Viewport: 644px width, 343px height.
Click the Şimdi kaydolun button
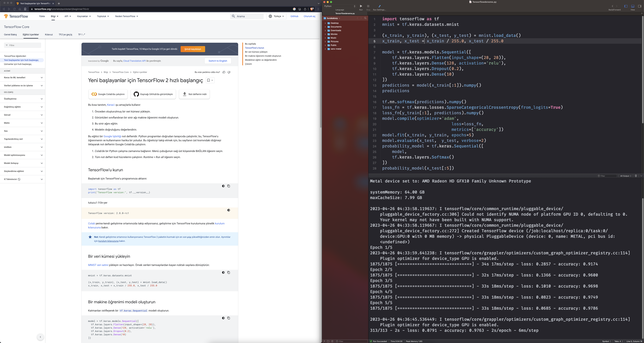point(193,49)
